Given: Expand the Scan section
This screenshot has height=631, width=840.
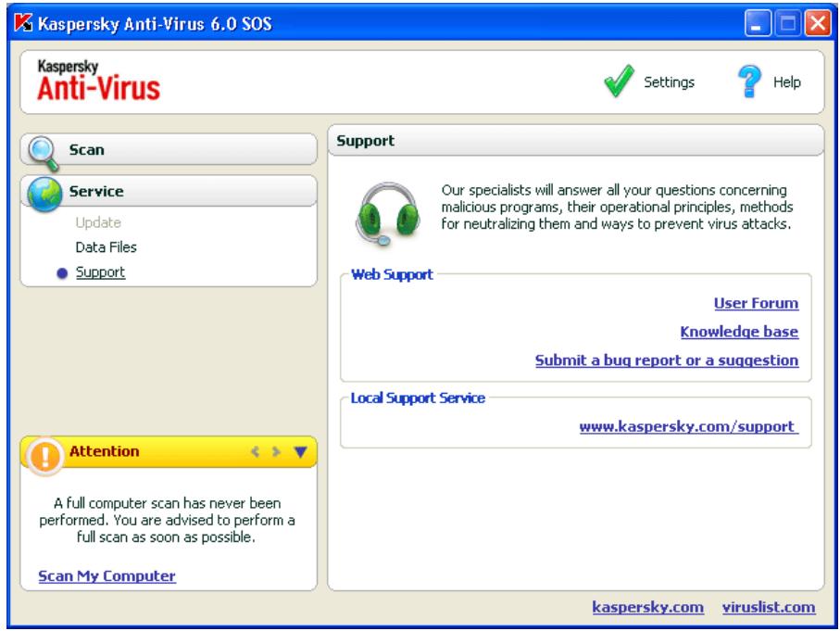Looking at the screenshot, I should coord(169,149).
